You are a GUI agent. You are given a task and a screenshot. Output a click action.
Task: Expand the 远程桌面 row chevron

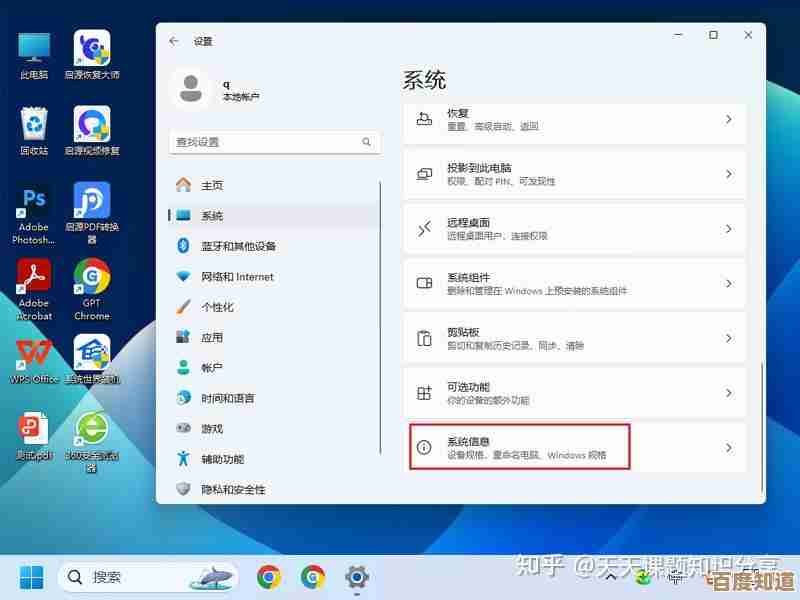pos(728,229)
